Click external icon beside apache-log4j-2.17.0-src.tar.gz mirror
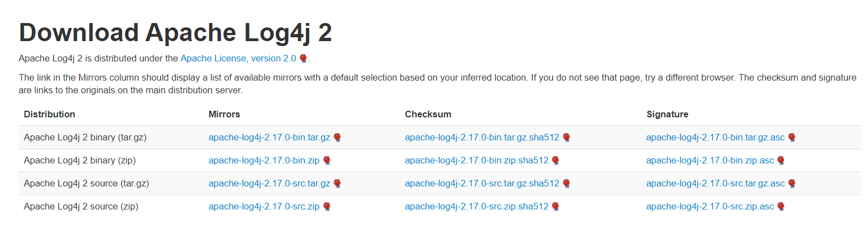 pos(337,184)
